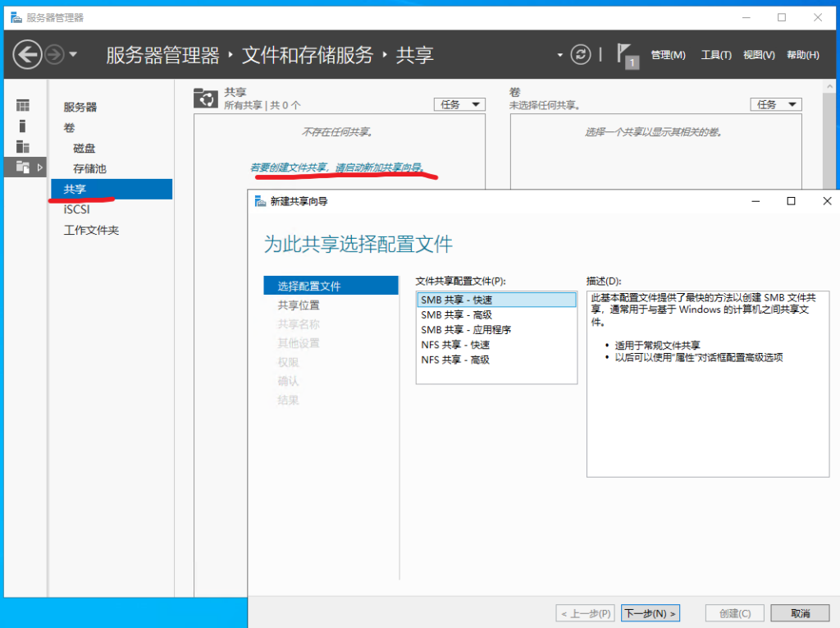Select the Dashboard icon in left sidebar

23,105
